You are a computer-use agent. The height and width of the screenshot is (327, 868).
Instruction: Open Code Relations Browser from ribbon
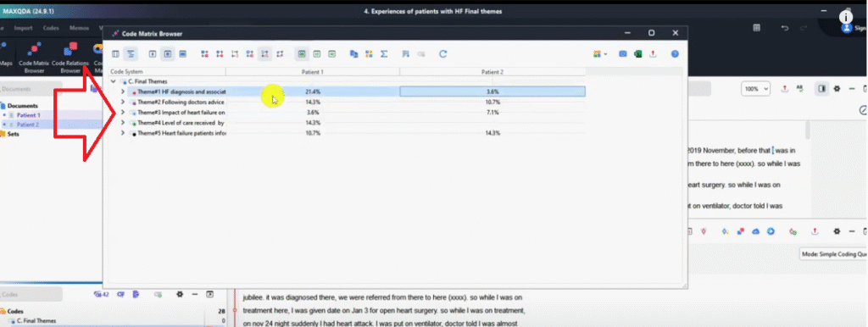tap(70, 58)
